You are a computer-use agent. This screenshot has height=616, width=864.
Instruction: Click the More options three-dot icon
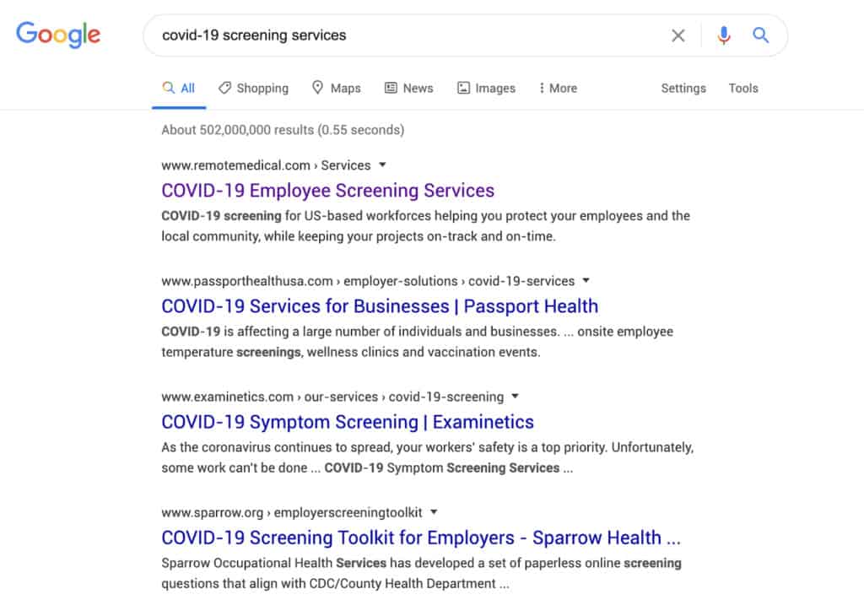pyautogui.click(x=541, y=87)
